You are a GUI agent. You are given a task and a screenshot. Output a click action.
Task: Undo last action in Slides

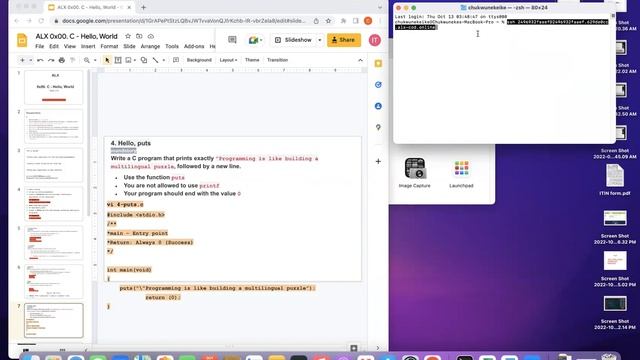40,60
